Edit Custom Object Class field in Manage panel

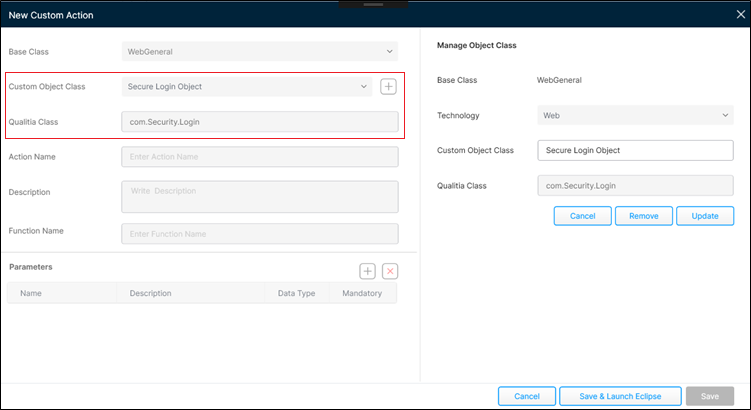pyautogui.click(x=635, y=151)
